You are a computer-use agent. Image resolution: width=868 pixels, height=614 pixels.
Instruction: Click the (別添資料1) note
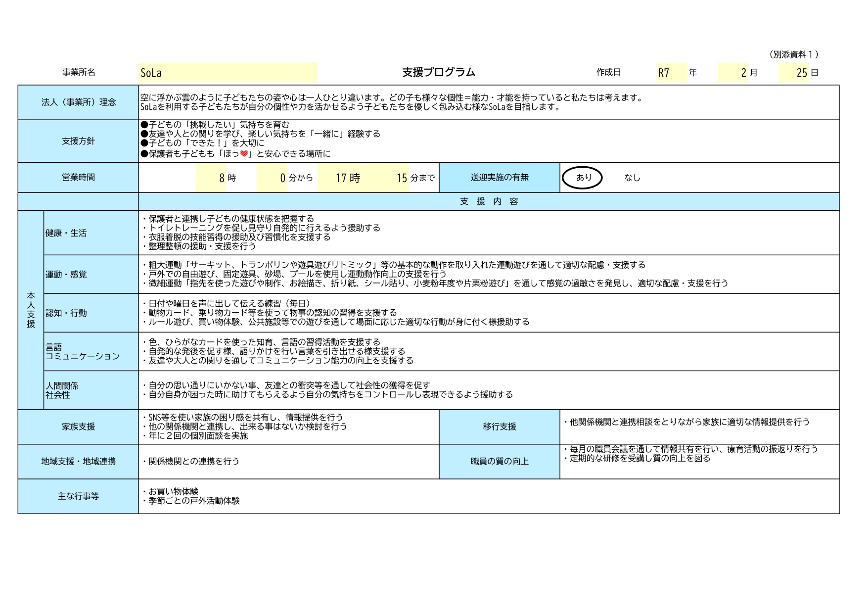794,54
